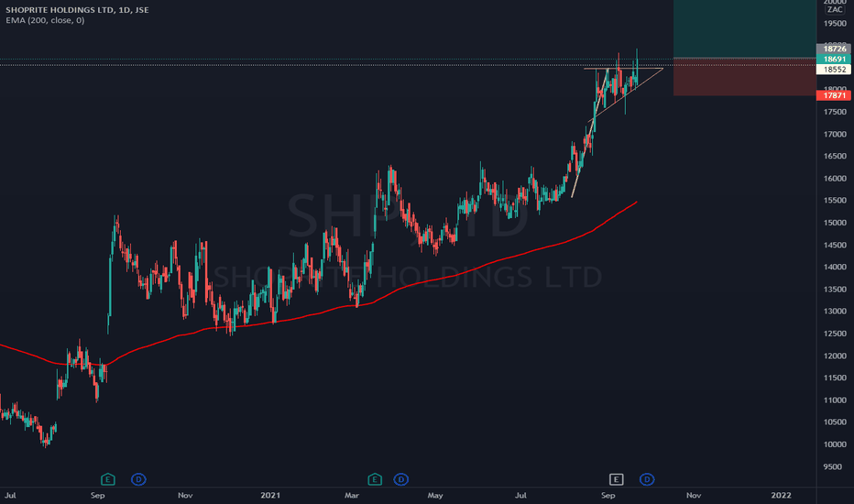Click the 11000 price axis label

(x=835, y=400)
